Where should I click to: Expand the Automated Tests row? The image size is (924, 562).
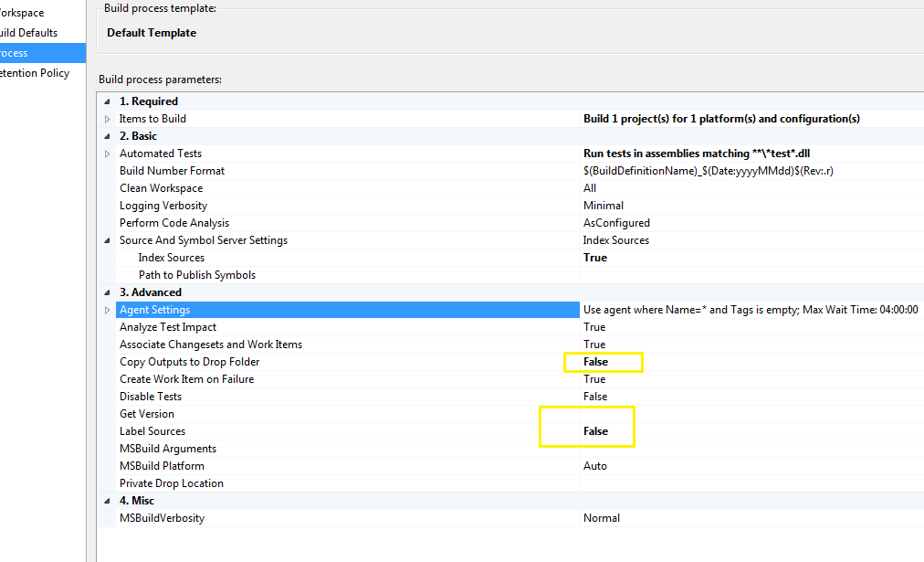(x=107, y=154)
